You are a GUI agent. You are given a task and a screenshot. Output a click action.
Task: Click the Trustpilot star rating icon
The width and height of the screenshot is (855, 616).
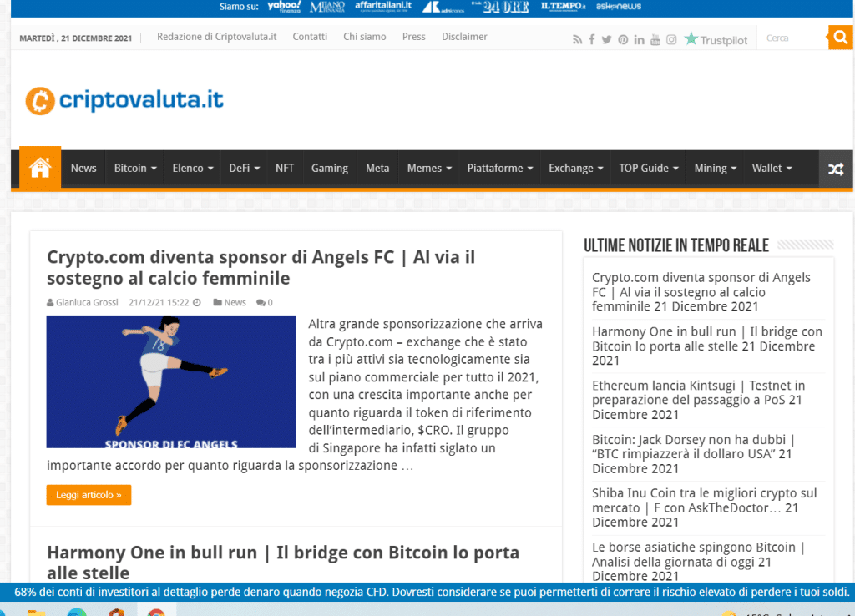coord(691,38)
